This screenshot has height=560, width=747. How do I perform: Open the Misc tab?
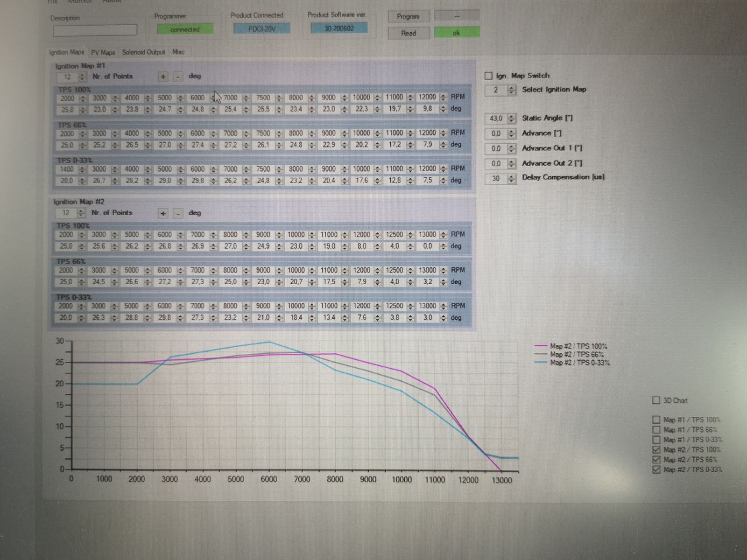click(178, 52)
